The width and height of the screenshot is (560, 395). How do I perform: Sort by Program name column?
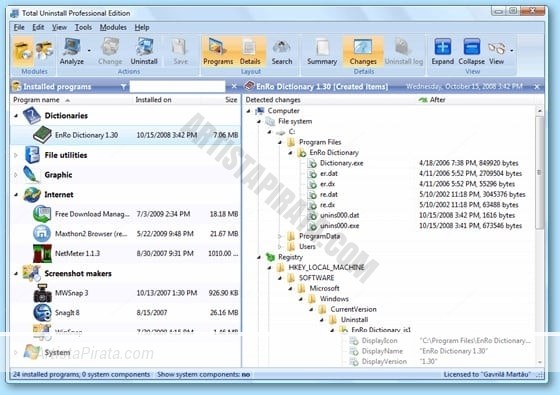71,100
